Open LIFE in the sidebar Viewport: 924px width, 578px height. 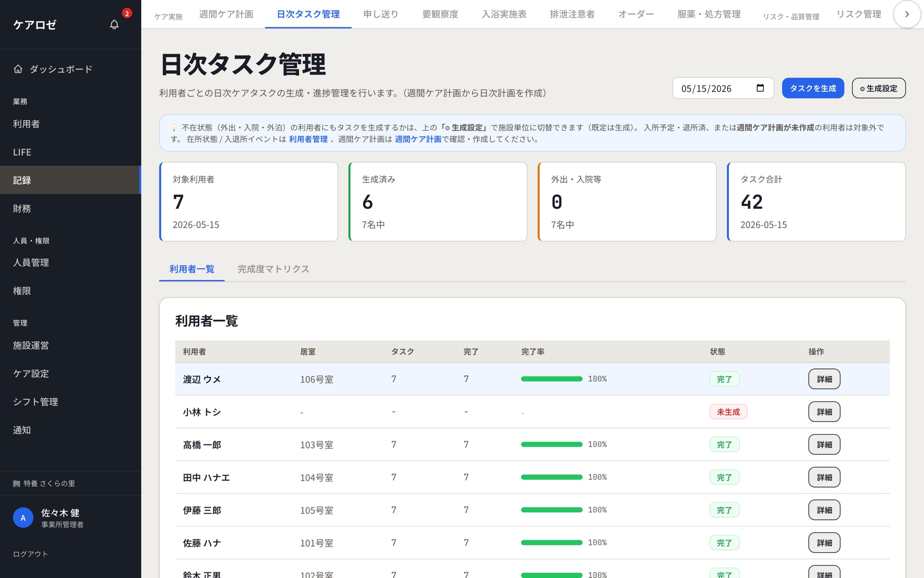[70, 152]
